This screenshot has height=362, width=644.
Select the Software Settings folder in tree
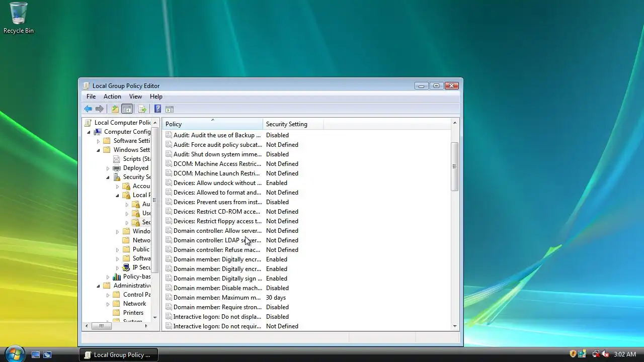pos(107,141)
